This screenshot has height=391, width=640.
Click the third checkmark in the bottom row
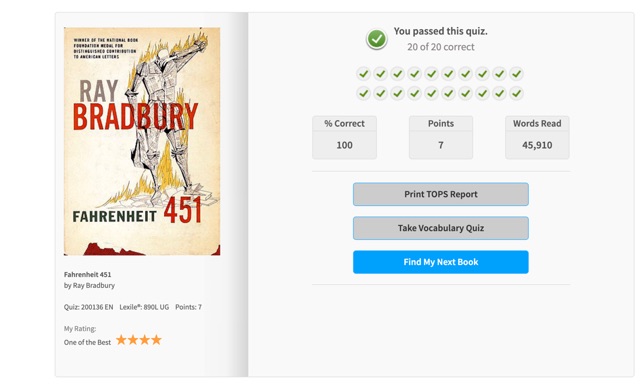point(398,93)
